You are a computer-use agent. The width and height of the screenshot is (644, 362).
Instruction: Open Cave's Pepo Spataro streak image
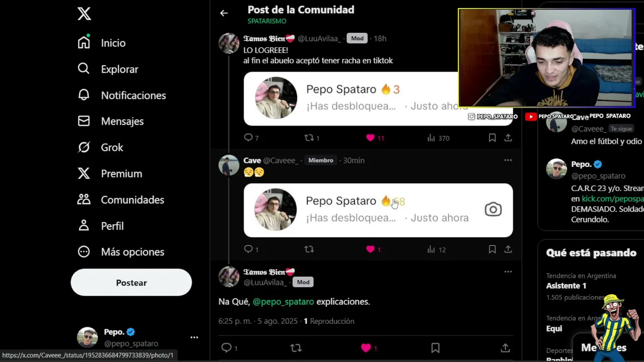click(x=378, y=210)
